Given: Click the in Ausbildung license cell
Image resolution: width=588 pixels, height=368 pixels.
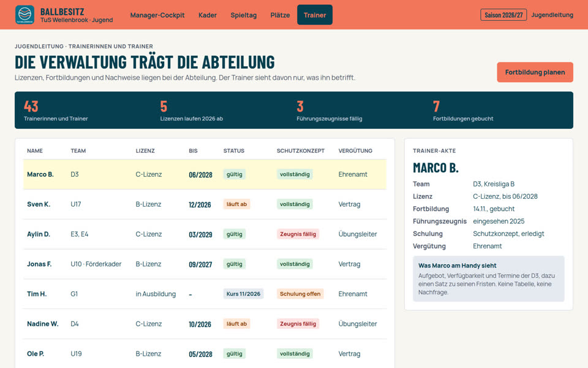Looking at the screenshot, I should tap(156, 294).
